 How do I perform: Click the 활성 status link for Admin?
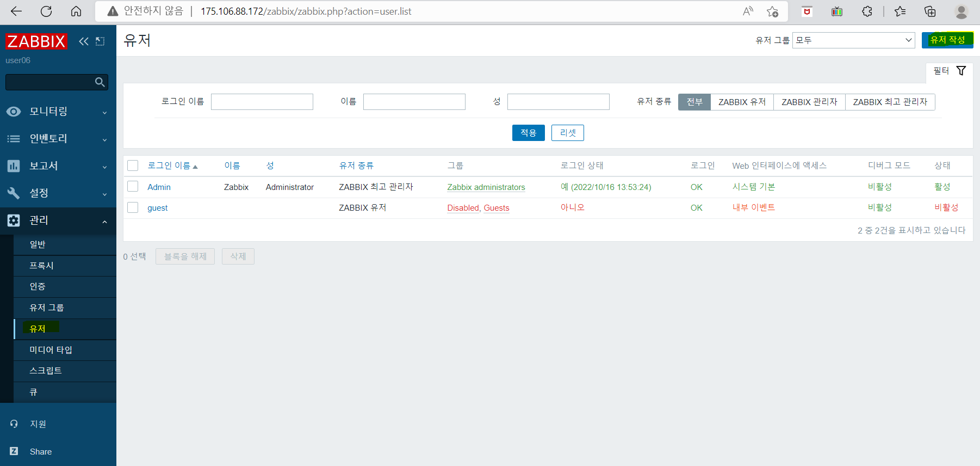[942, 187]
